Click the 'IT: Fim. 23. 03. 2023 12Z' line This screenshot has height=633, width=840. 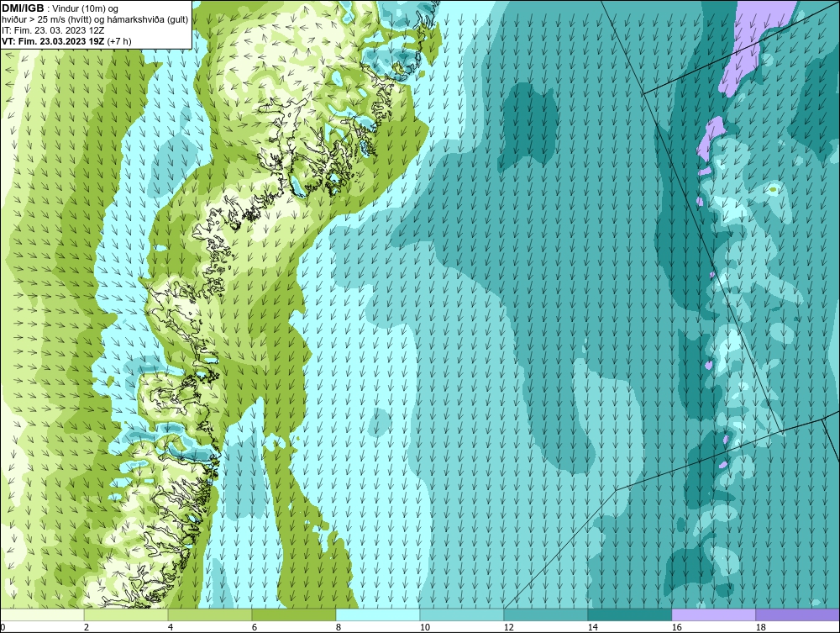(53, 30)
